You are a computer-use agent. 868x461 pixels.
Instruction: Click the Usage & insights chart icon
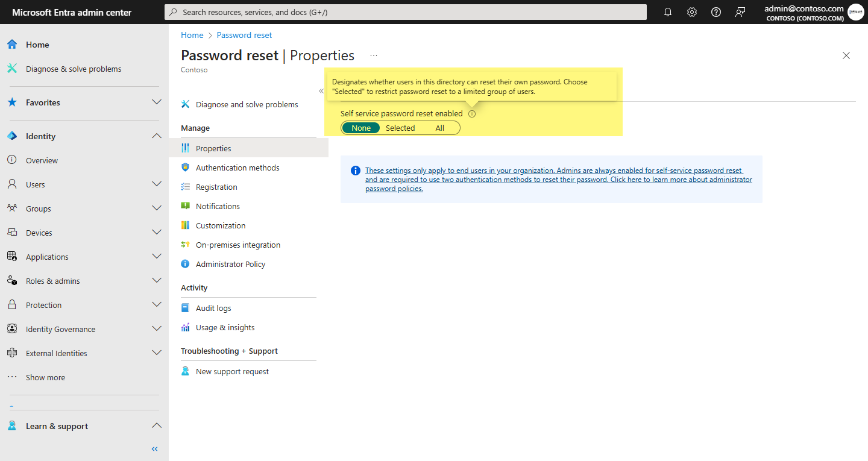click(x=186, y=327)
